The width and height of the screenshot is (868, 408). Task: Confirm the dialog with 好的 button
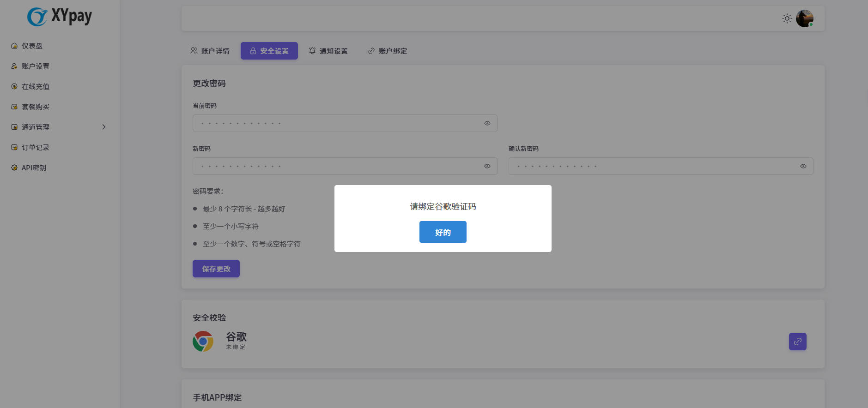click(x=443, y=232)
